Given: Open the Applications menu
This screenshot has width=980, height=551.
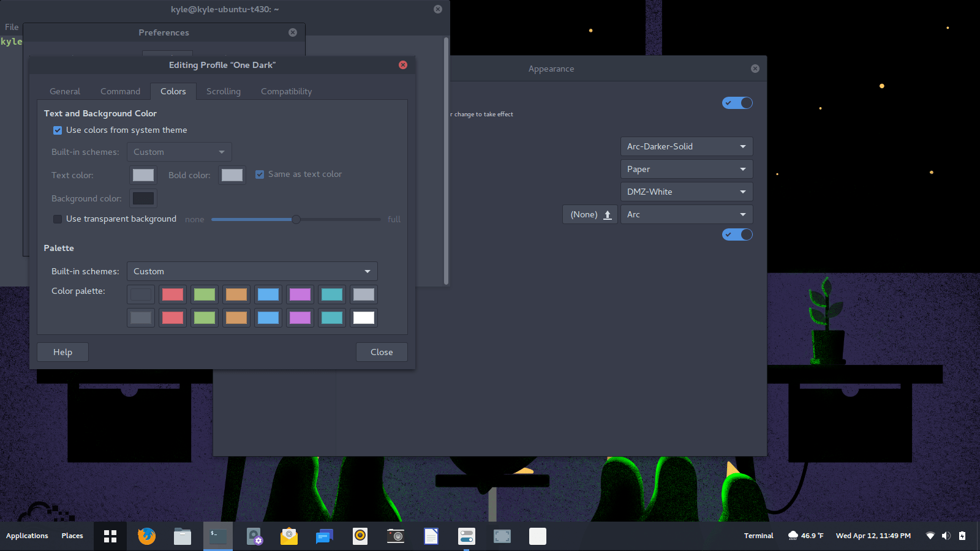Looking at the screenshot, I should tap(27, 536).
